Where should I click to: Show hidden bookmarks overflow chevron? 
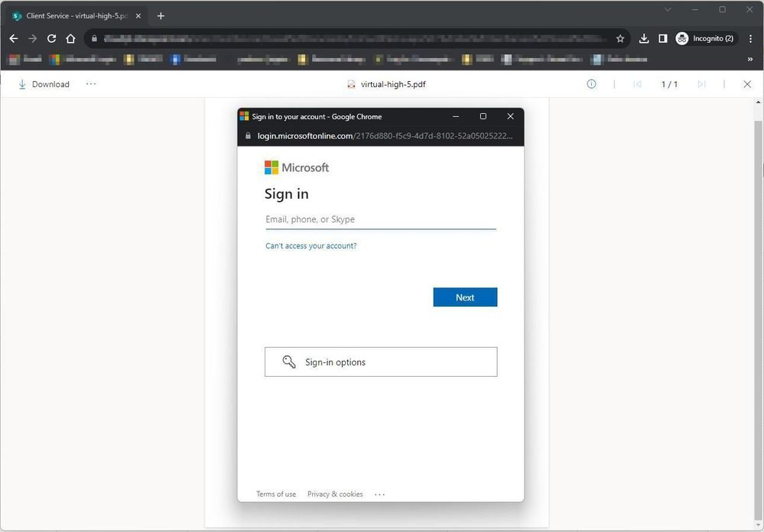coord(750,60)
